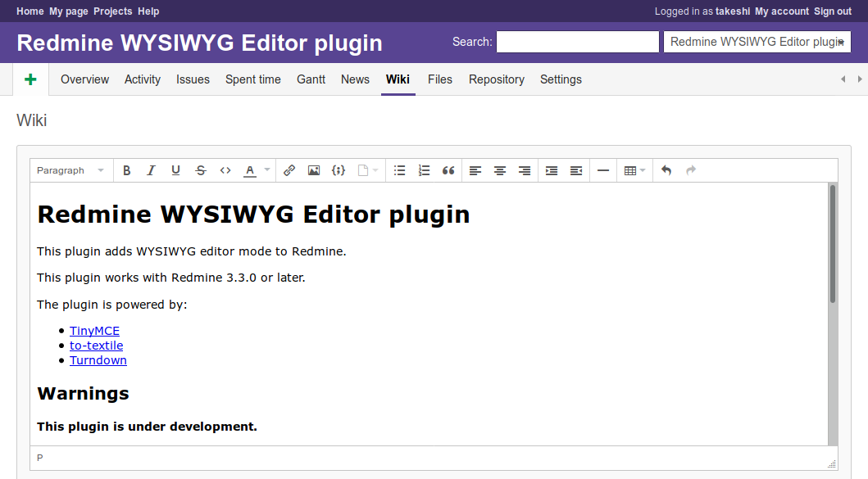Open takeshi user profile link
Viewport: 868px width, 479px height.
click(733, 11)
